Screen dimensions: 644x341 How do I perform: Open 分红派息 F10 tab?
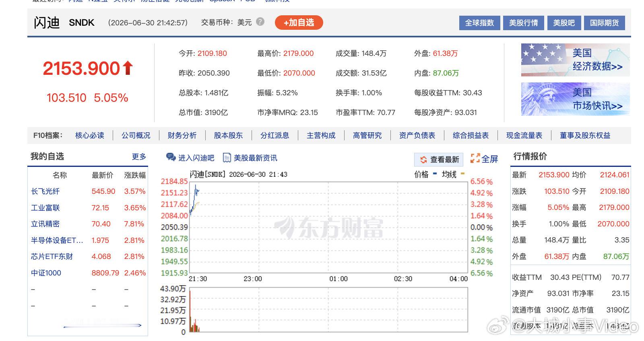(x=275, y=136)
